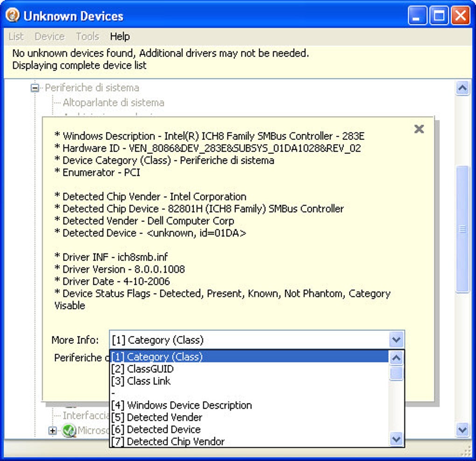Click scroll up arrow of device tree
The height and width of the screenshot is (461, 476).
pos(462,88)
